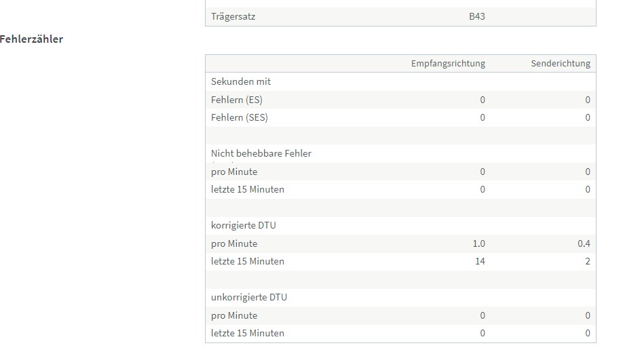Click the 'Fehlern (ES)' row label
Viewport: 644px width, 354px height.
click(237, 100)
